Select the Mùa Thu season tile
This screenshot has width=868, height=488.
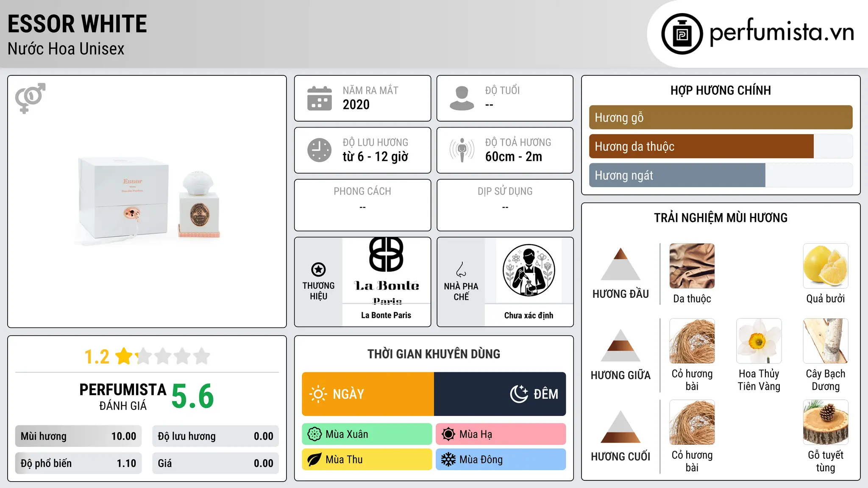tap(367, 460)
